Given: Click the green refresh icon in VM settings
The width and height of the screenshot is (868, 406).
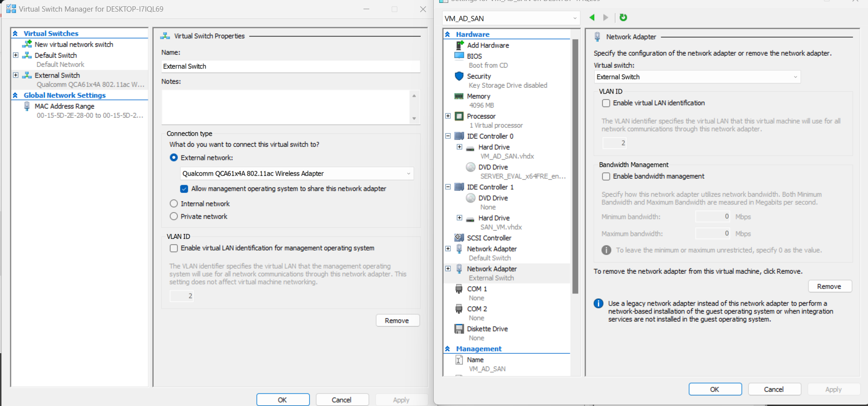Looking at the screenshot, I should click(x=623, y=17).
